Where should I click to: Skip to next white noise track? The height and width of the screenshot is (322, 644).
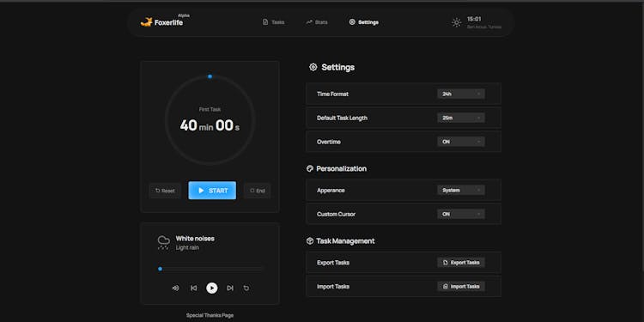(230, 289)
